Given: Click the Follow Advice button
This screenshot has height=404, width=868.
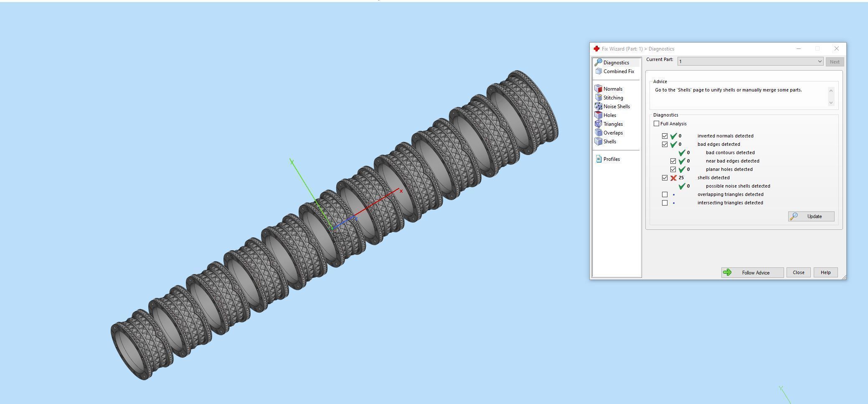Looking at the screenshot, I should click(752, 272).
